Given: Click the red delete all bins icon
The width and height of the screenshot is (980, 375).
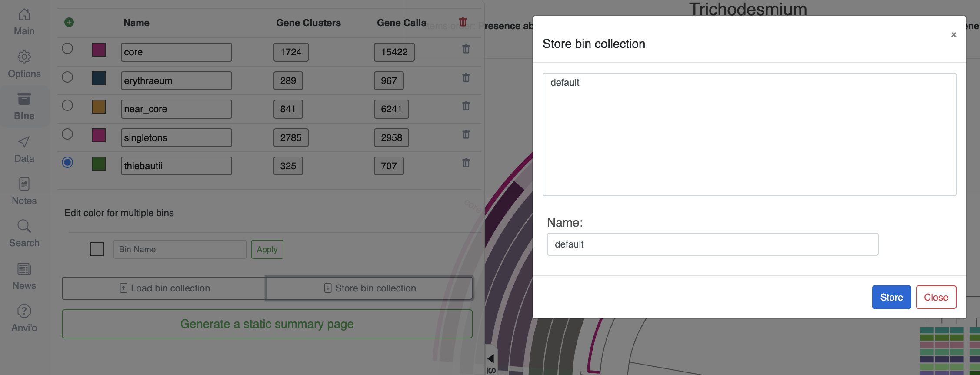Looking at the screenshot, I should [463, 22].
